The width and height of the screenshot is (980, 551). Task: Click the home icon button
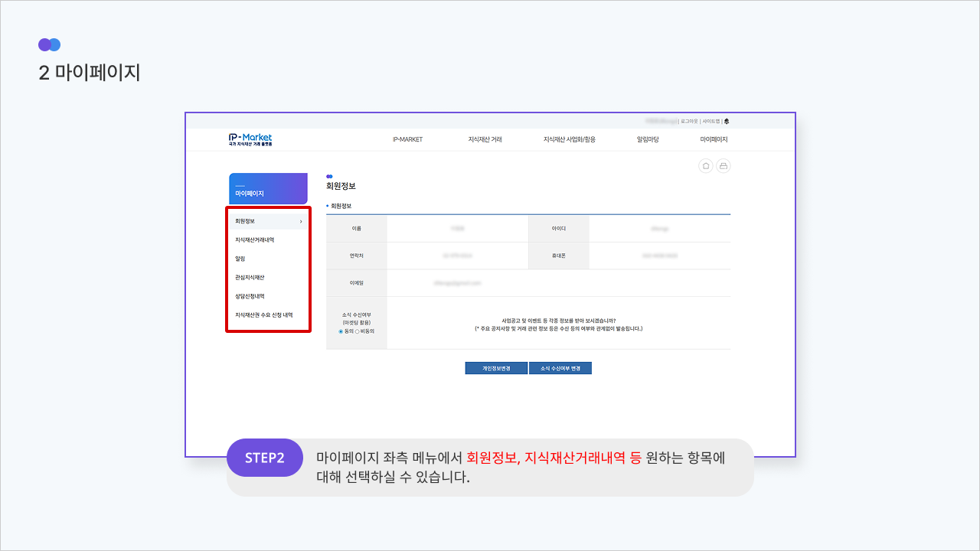706,166
